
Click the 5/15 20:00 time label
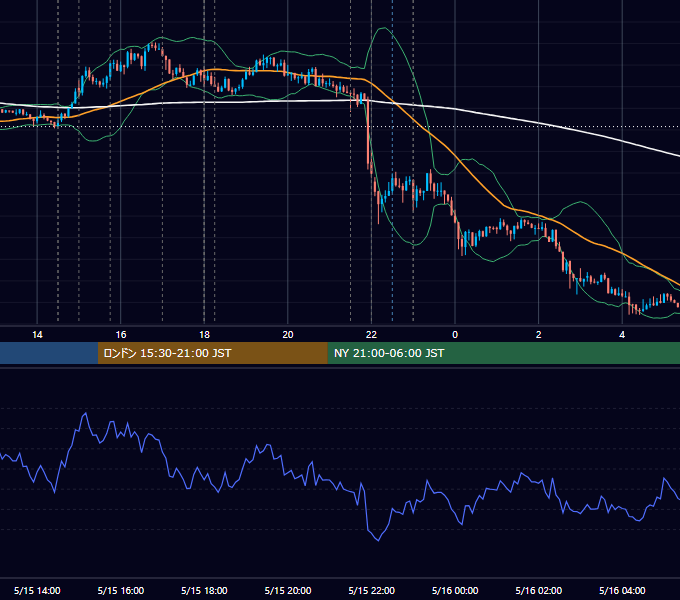point(288,590)
